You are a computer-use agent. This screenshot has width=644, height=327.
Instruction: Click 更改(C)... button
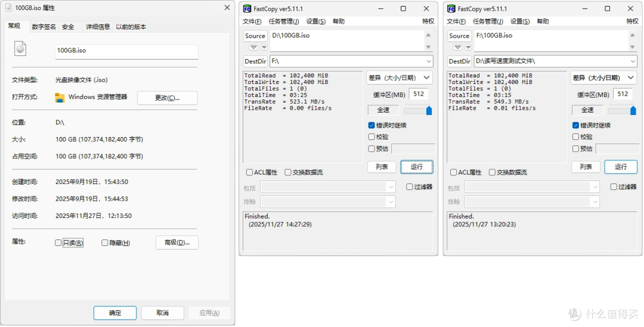167,98
